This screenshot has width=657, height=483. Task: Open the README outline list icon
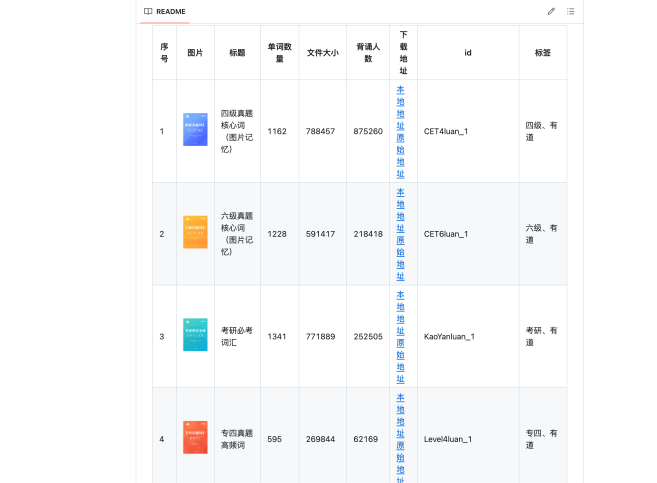pos(571,11)
